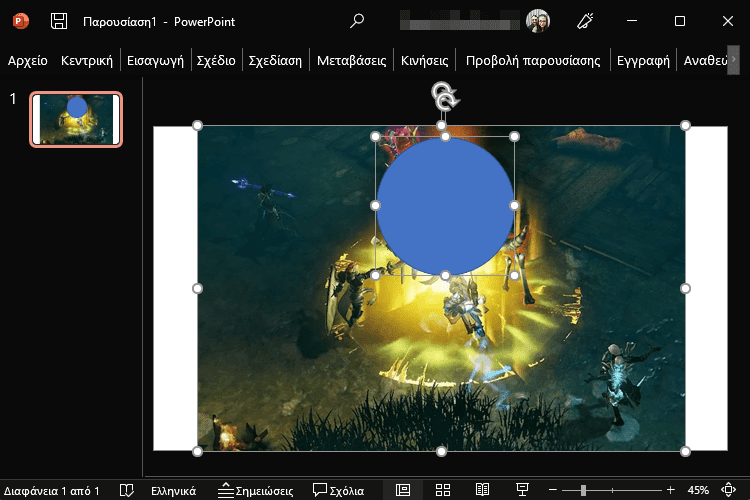The image size is (750, 500).
Task: Toggle the Σημειώσεις notes pane
Action: coord(255,490)
